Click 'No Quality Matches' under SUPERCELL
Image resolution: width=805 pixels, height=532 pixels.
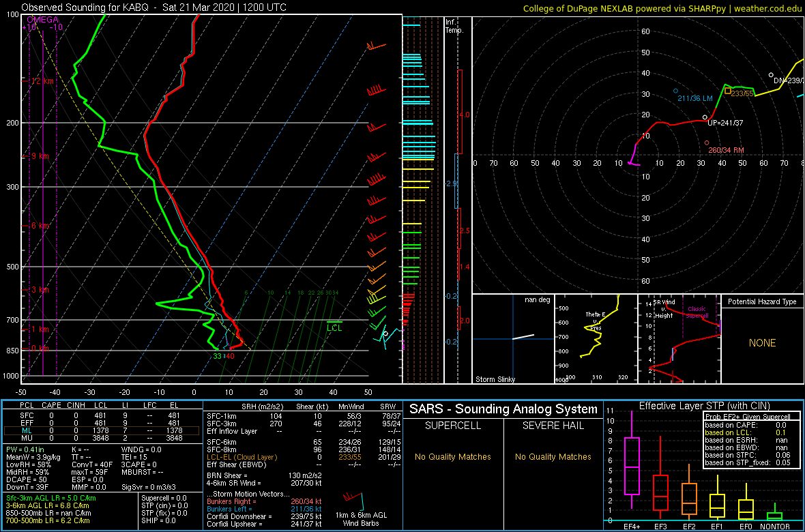(452, 456)
